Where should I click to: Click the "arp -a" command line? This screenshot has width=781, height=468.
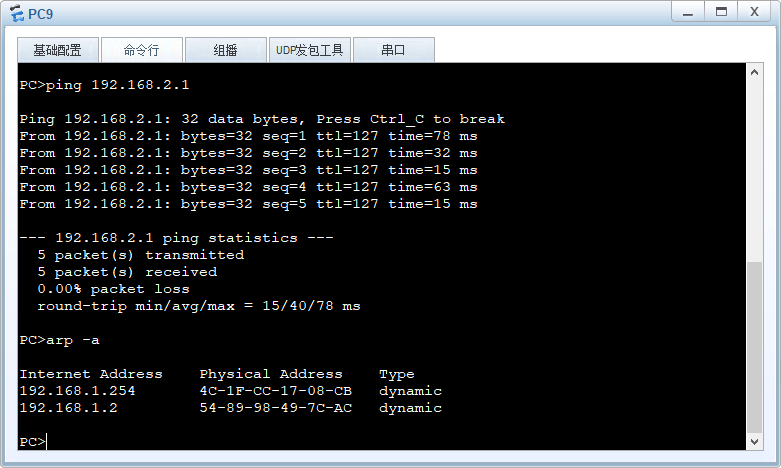[x=59, y=340]
